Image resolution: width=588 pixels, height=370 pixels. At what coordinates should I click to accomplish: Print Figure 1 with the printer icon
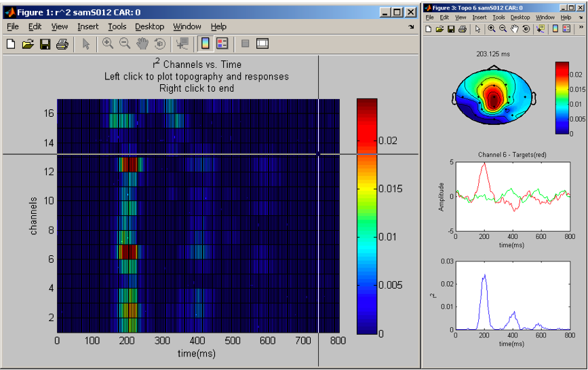coord(62,44)
